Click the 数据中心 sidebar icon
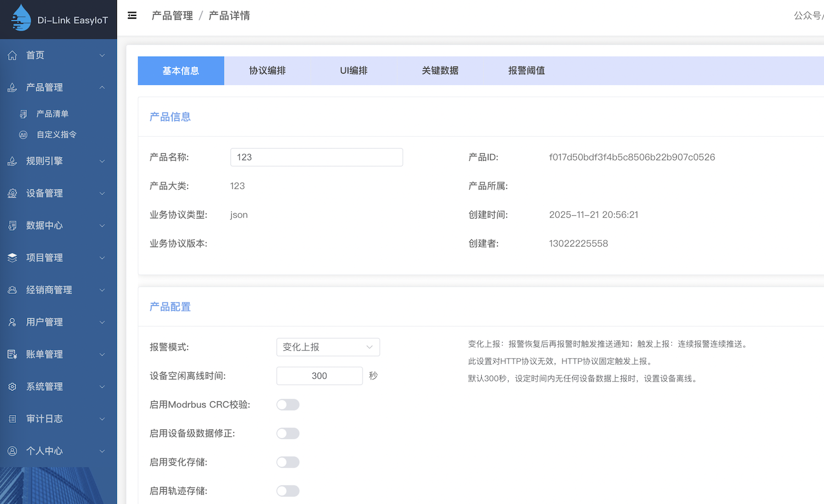 [12, 225]
